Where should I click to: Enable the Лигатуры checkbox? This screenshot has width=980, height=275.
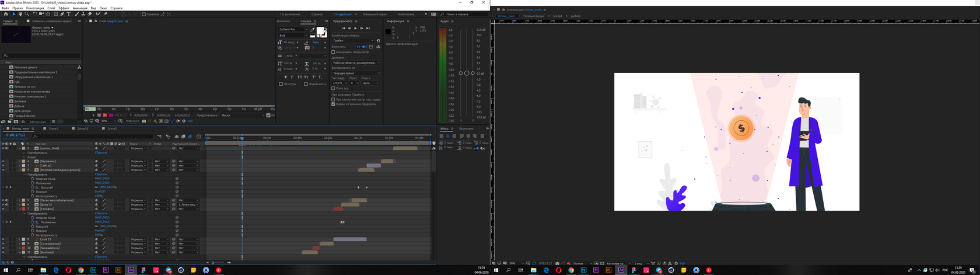click(281, 83)
